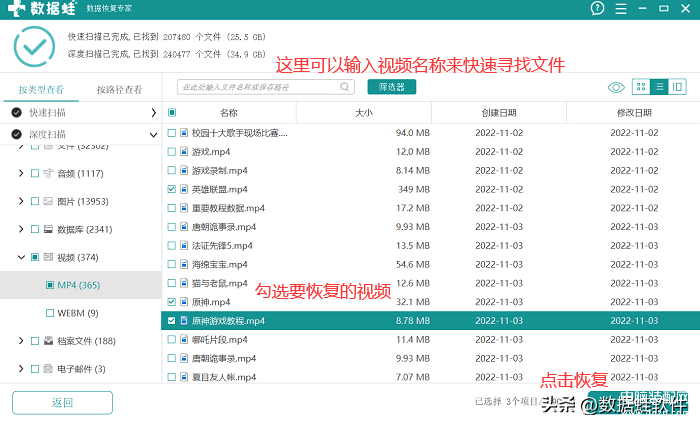Screen dimensions: 700x426
Task: Click the 电子邮件 category icon
Action: pyautogui.click(x=48, y=369)
